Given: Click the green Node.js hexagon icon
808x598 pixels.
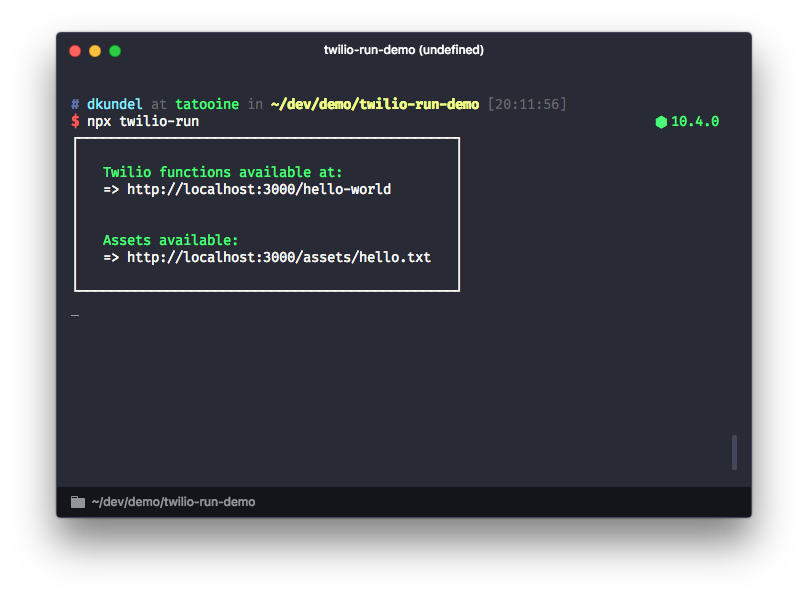Looking at the screenshot, I should coord(661,122).
